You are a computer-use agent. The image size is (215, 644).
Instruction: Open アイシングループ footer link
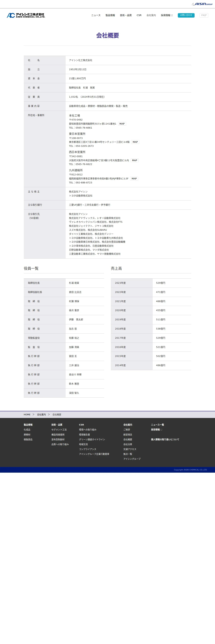[x=132, y=459]
